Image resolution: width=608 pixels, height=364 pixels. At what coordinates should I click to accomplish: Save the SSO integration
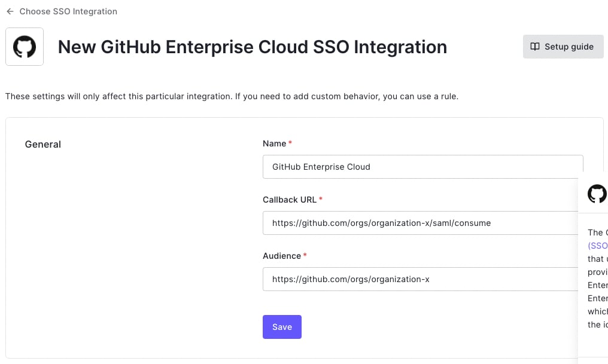tap(282, 327)
